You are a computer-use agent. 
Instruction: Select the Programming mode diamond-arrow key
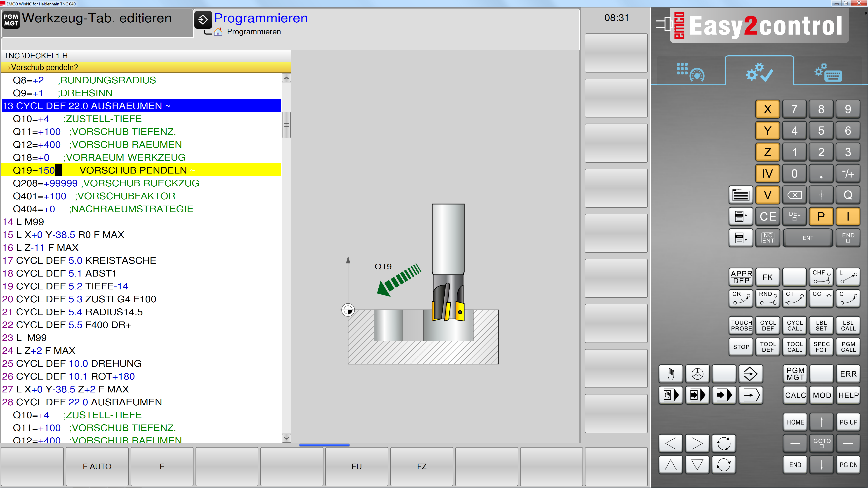pyautogui.click(x=750, y=374)
